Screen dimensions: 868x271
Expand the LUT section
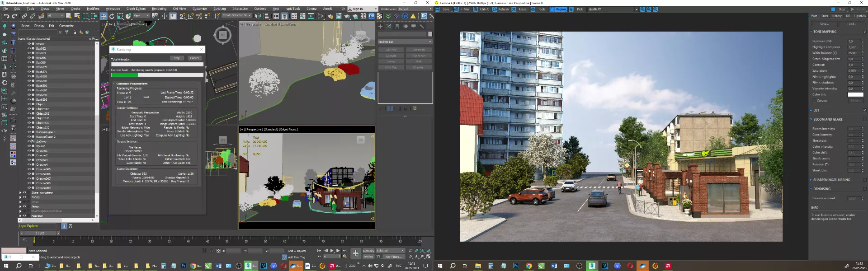click(811, 110)
